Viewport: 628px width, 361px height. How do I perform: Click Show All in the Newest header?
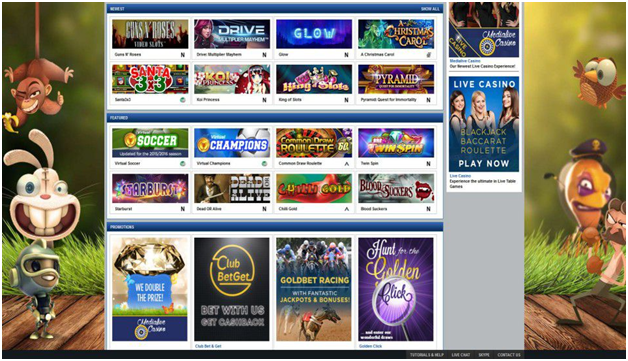click(430, 9)
